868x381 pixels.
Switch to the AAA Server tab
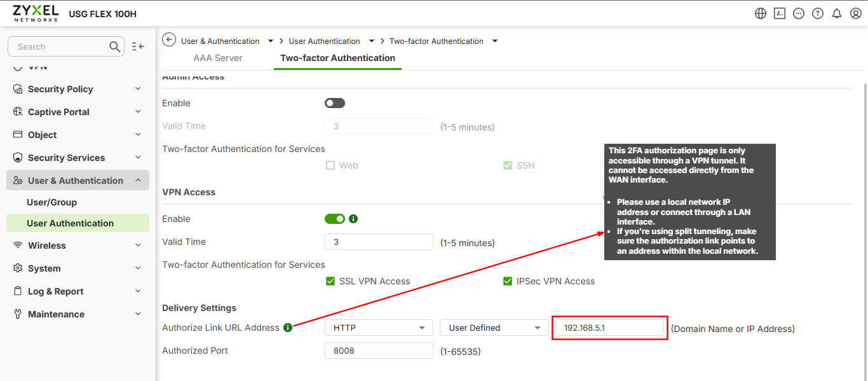coord(218,58)
